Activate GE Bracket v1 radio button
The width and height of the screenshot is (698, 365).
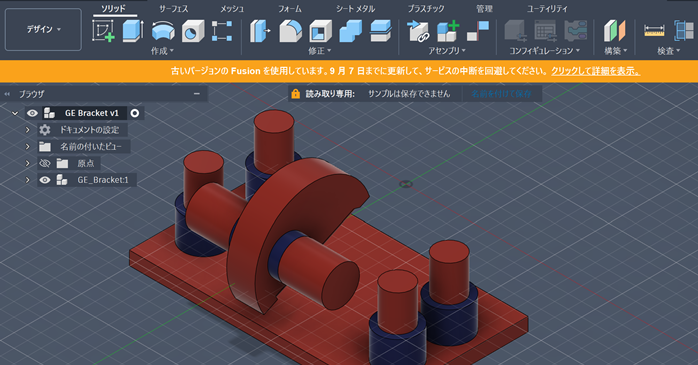(134, 113)
